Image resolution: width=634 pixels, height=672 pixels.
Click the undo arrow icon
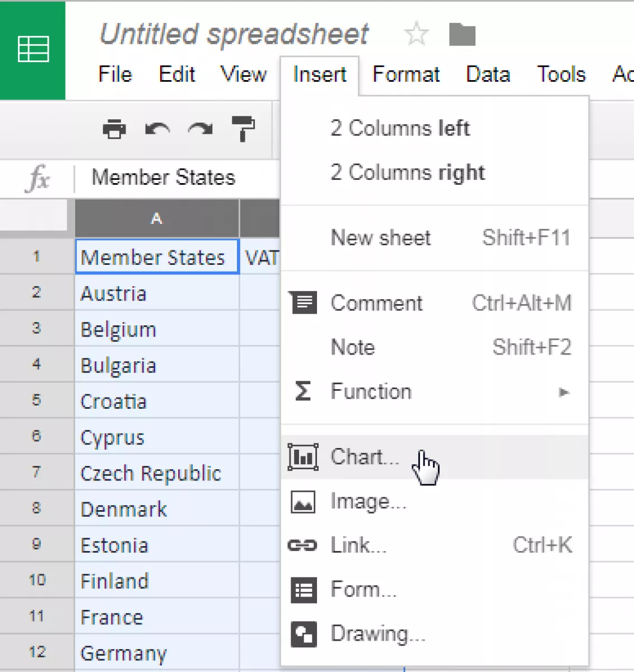(157, 129)
